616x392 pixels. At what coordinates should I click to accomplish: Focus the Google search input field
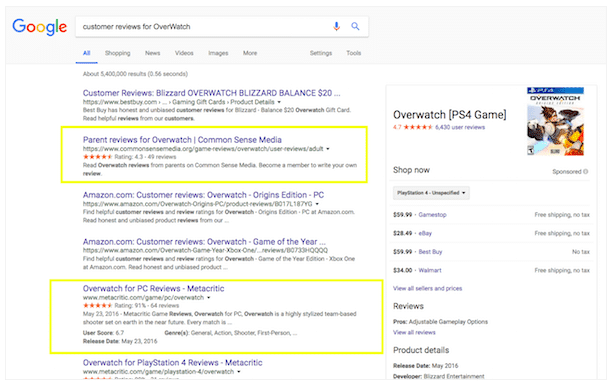[222, 27]
